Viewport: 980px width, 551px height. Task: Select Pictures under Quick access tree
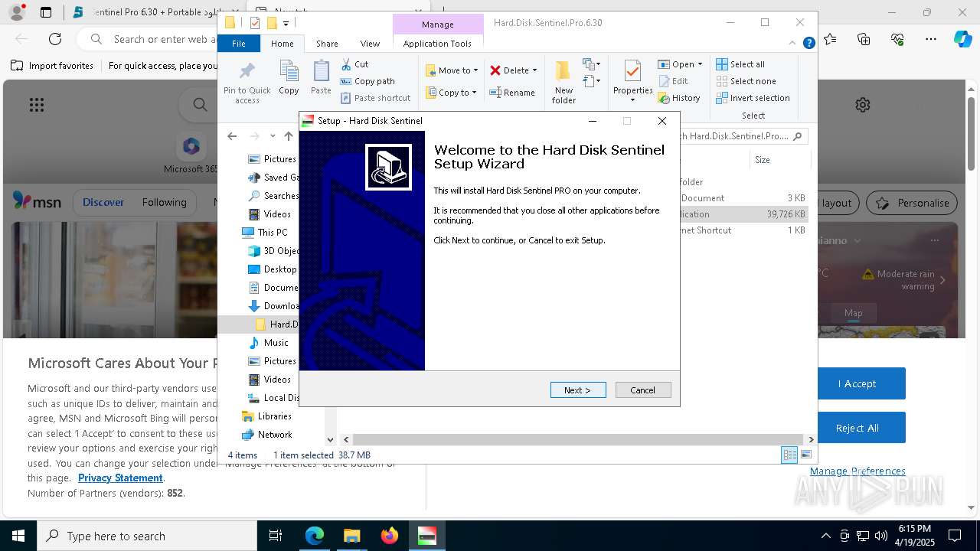click(x=272, y=159)
